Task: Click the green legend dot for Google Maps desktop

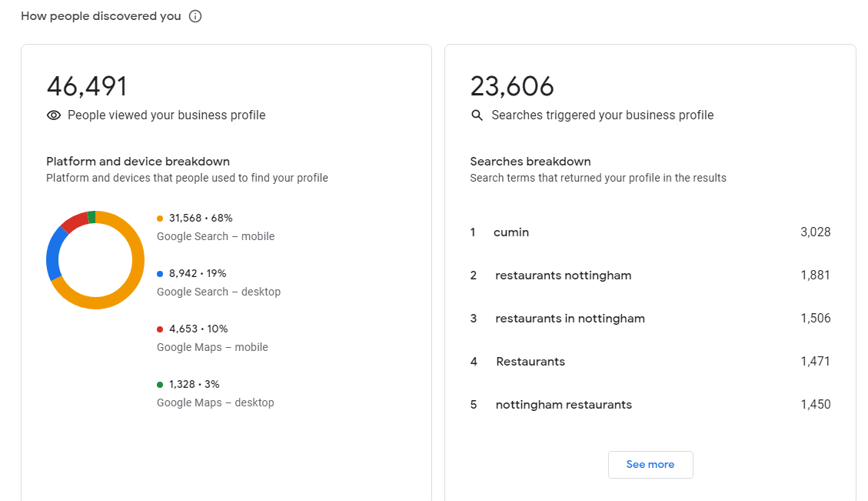Action: tap(160, 385)
